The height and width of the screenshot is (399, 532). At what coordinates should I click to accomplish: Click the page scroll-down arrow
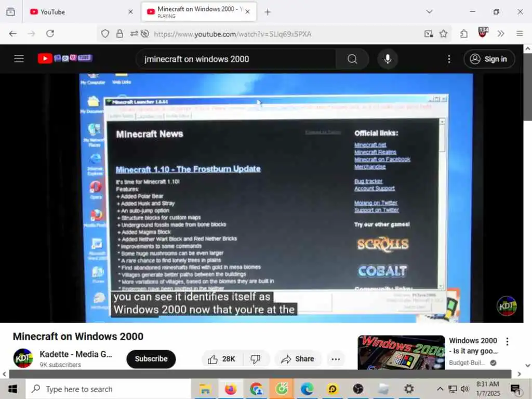528,365
